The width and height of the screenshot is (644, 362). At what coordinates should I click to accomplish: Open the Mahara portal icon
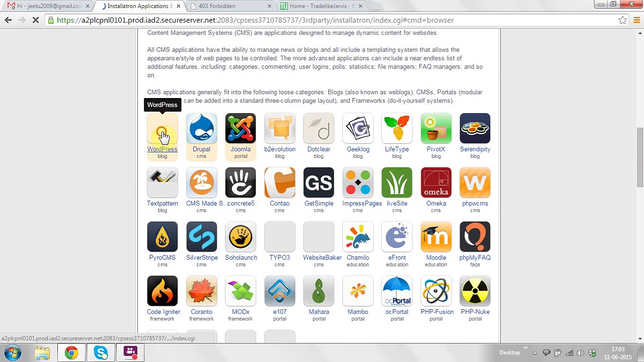[318, 292]
